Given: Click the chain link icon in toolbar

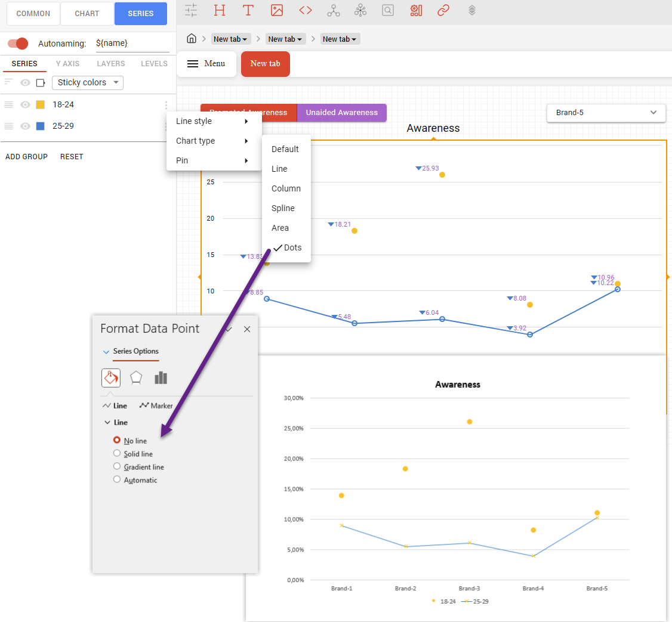Looking at the screenshot, I should [x=443, y=10].
